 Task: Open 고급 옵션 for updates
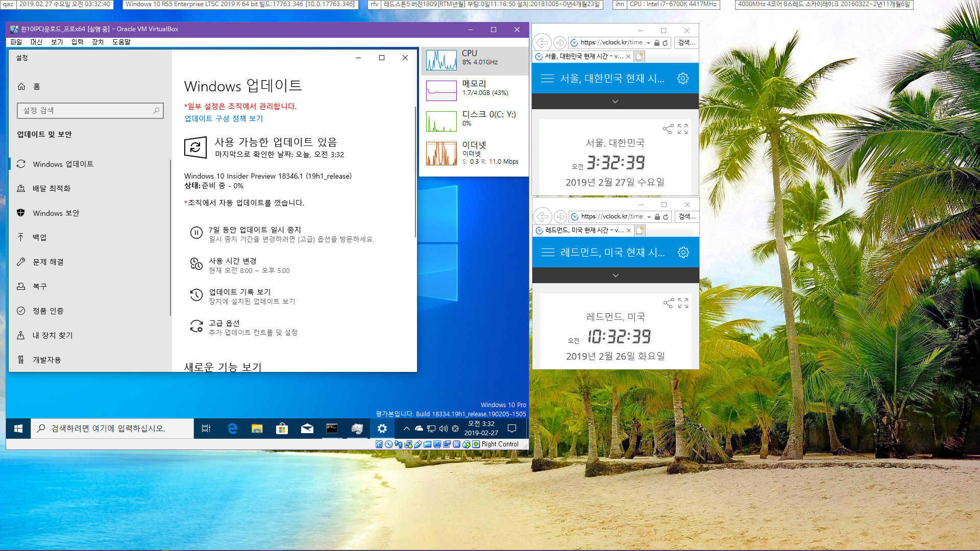(244, 328)
